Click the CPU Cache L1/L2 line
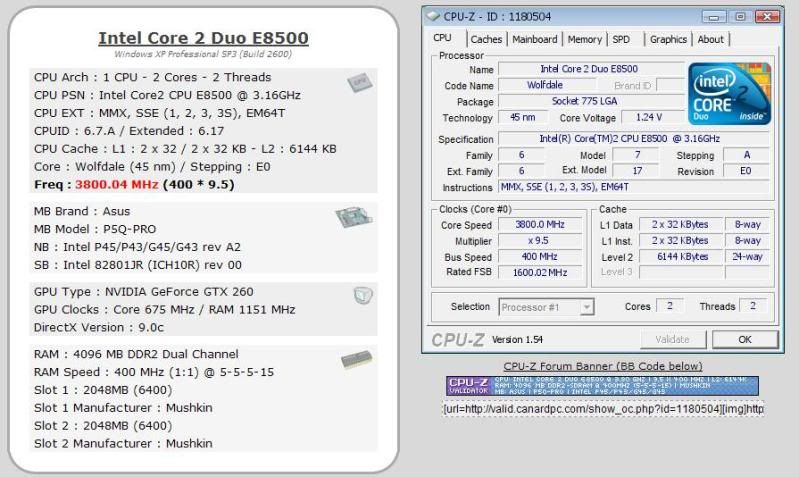The width and height of the screenshot is (799, 477). pyautogui.click(x=185, y=149)
